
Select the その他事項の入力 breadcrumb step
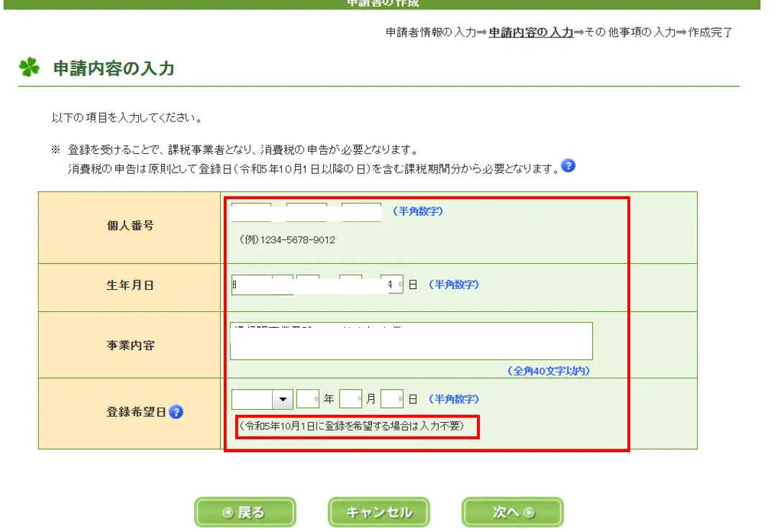click(x=624, y=32)
